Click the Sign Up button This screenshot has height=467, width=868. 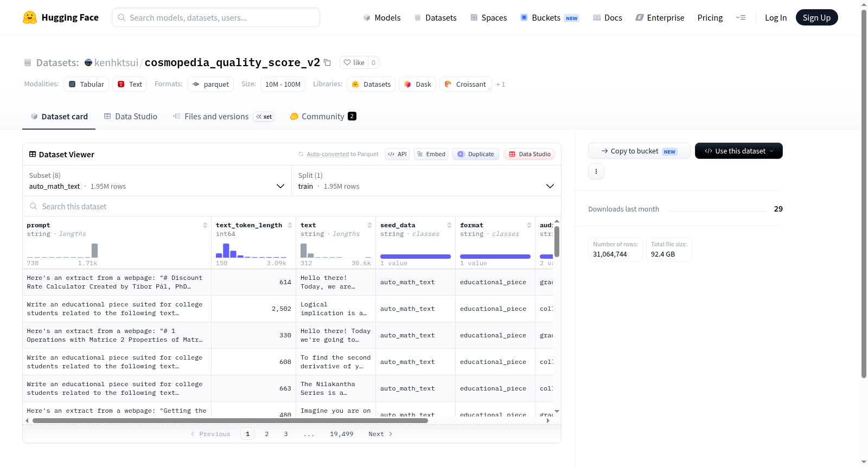coord(816,17)
